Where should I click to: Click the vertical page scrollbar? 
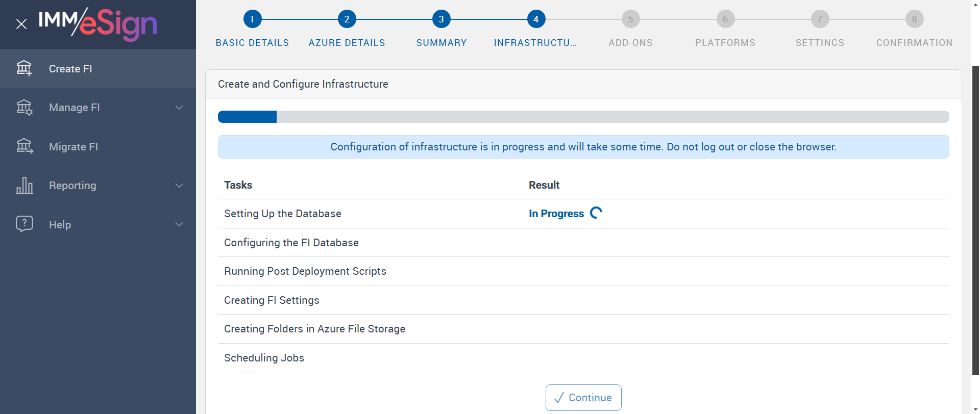coord(975,219)
